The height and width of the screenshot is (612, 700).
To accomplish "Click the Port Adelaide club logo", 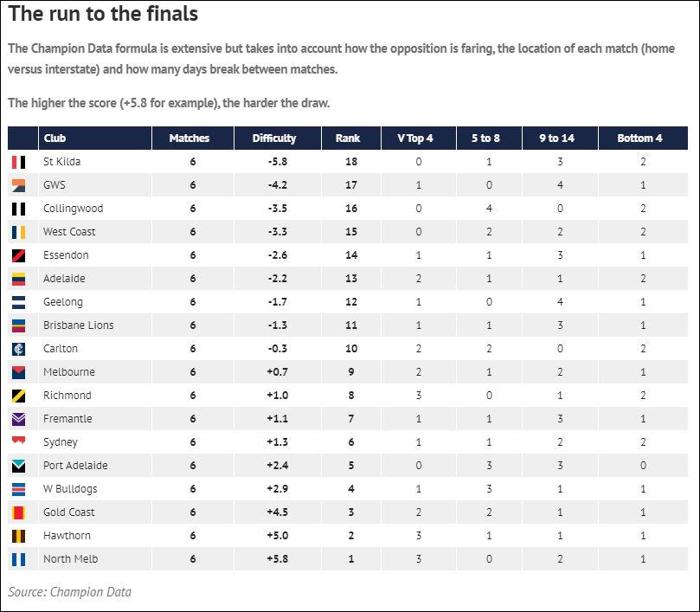I will click(19, 466).
